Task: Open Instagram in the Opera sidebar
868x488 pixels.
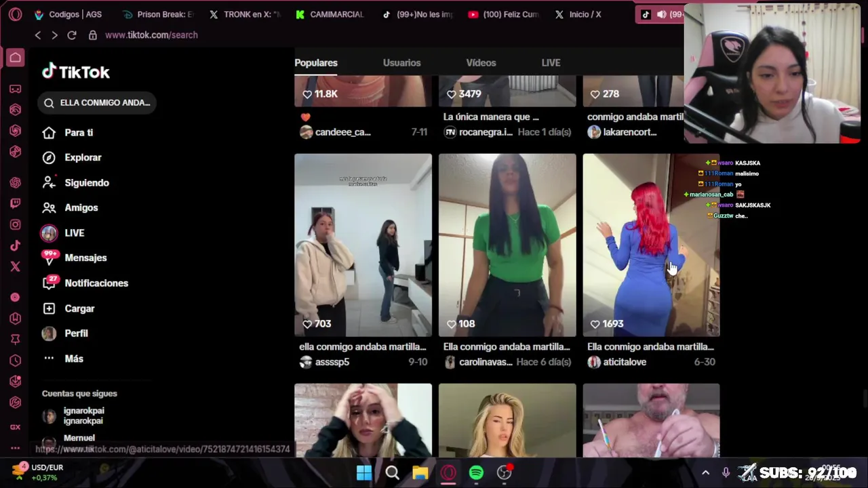Action: (x=15, y=224)
